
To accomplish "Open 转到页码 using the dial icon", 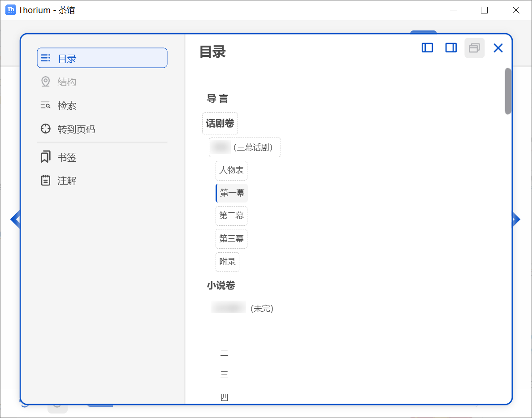I will pyautogui.click(x=45, y=129).
